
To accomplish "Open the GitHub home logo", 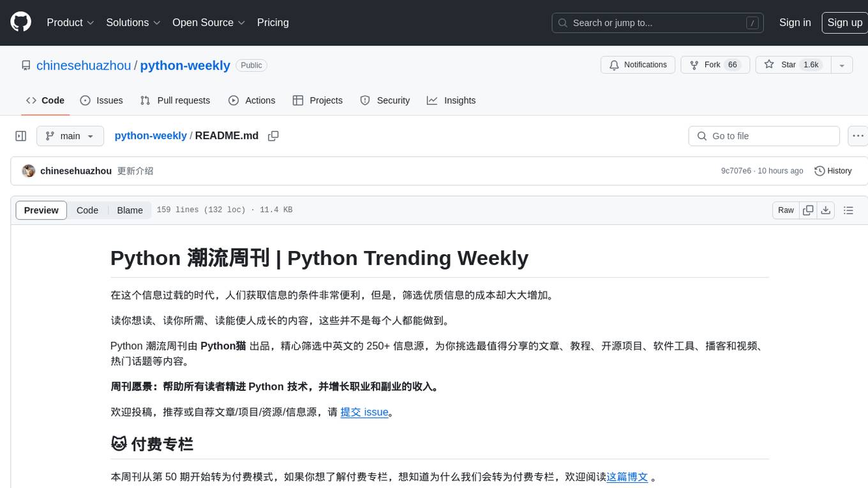I will 20,22.
